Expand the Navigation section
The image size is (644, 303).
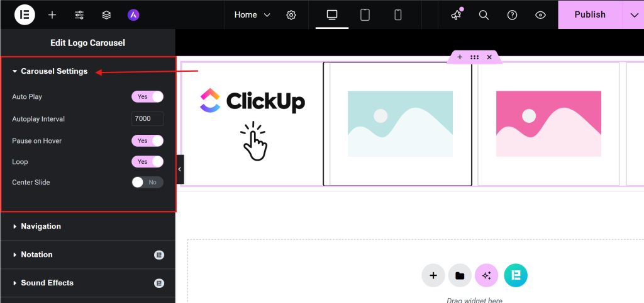point(40,226)
